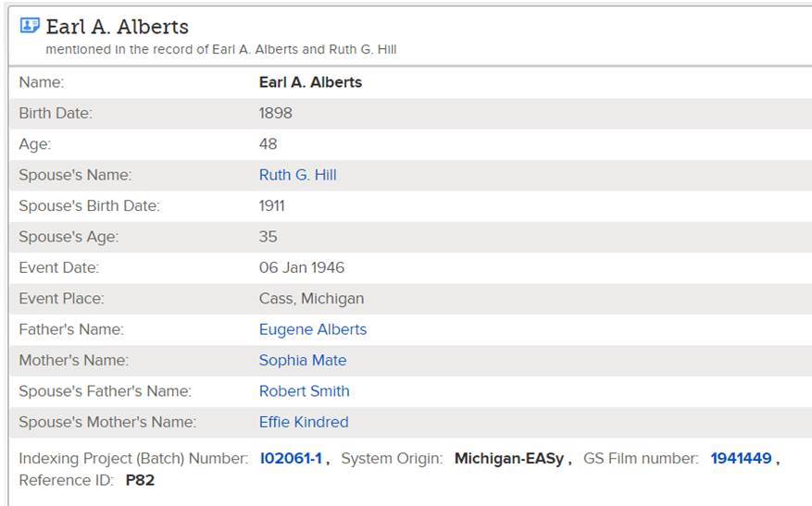The image size is (812, 506).
Task: Click the record card icon beside the title
Action: point(30,26)
